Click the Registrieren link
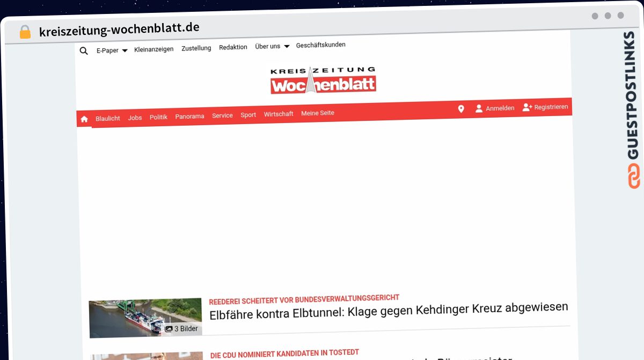Screen dimensions: 644x360 [551, 107]
